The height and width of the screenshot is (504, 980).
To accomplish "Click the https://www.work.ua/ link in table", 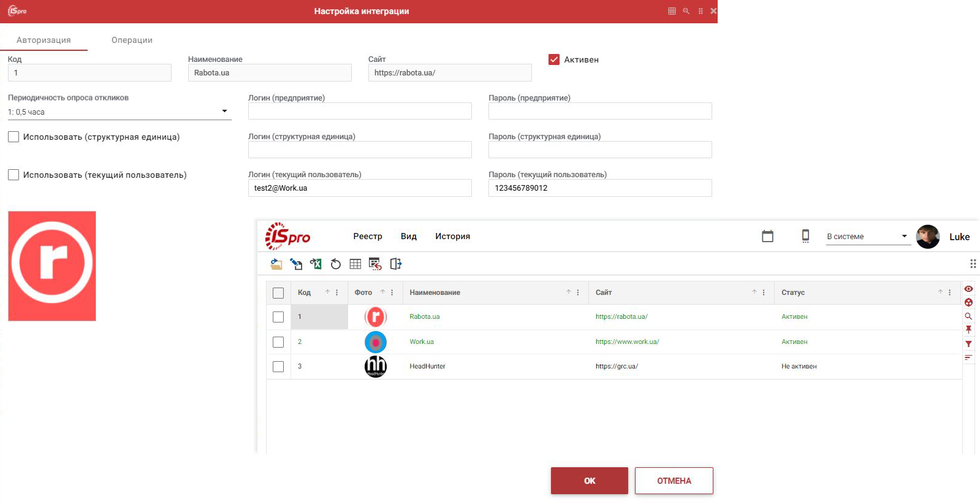I will click(627, 342).
